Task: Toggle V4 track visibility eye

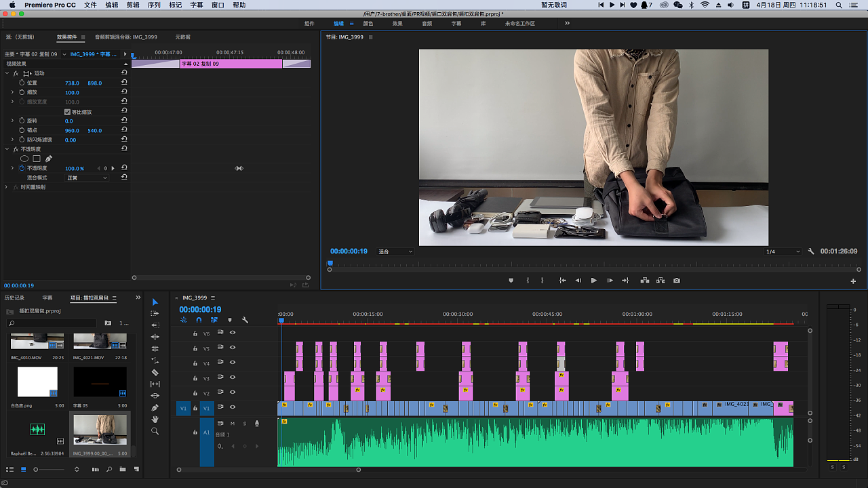Action: pos(233,363)
